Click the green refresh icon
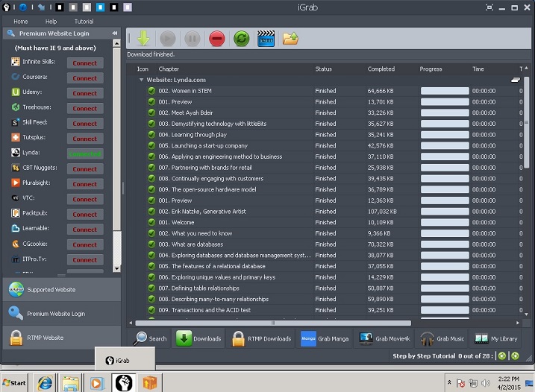This screenshot has height=392, width=535. pyautogui.click(x=241, y=39)
